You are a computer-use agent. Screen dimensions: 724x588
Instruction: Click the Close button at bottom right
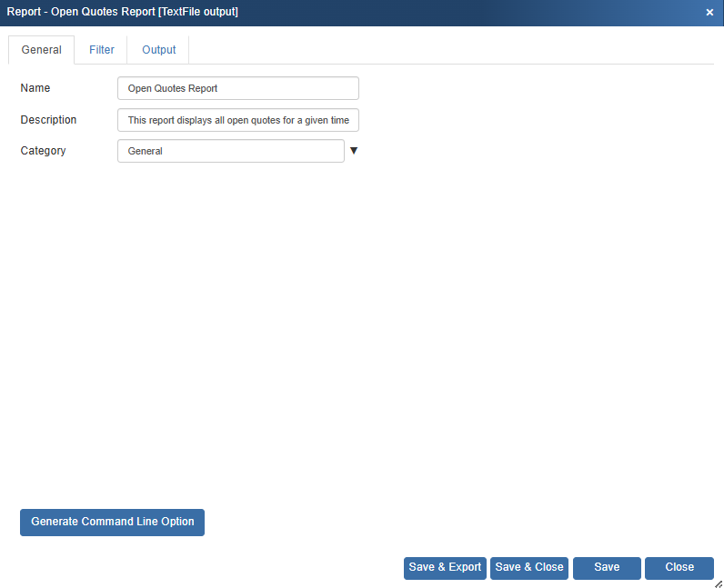679,568
